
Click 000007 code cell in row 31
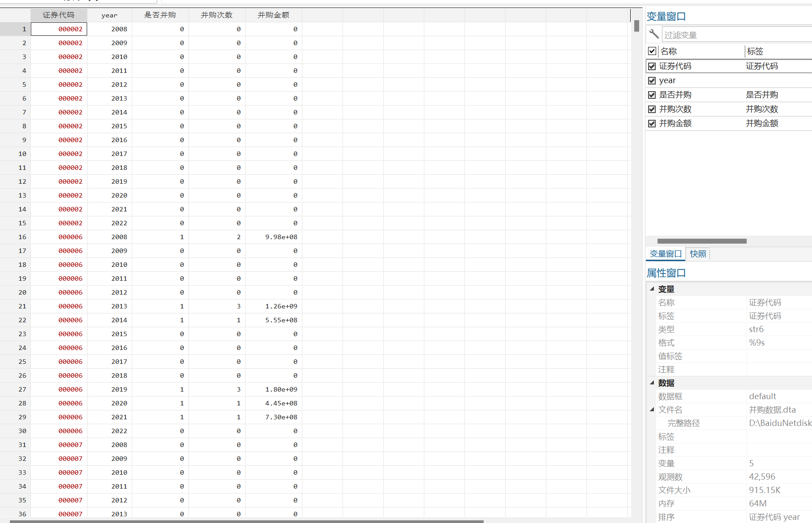tap(59, 445)
